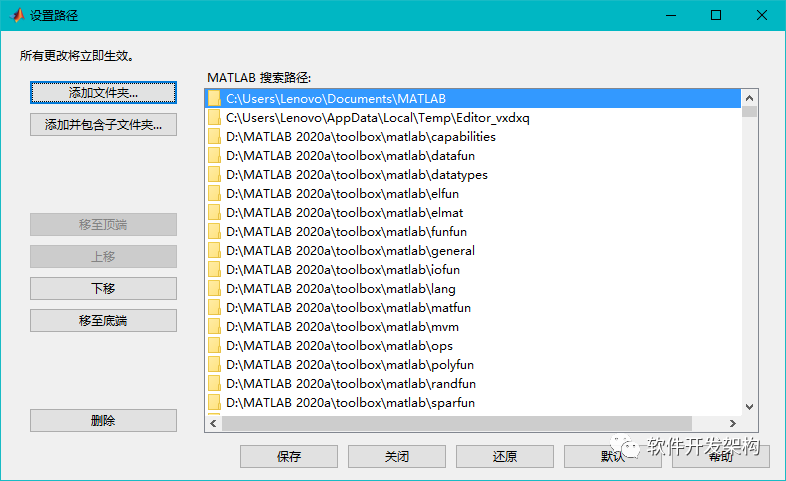Click vertical scrollbar up arrow

749,98
